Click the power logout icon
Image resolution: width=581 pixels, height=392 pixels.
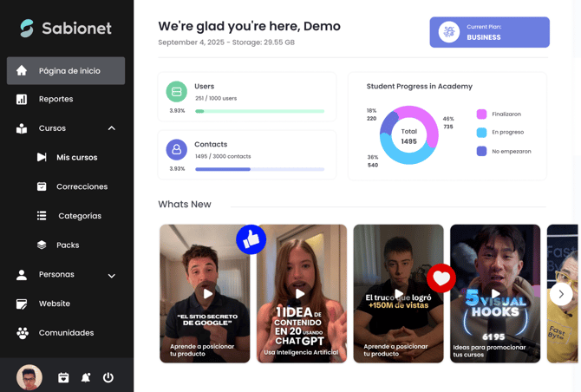(108, 377)
